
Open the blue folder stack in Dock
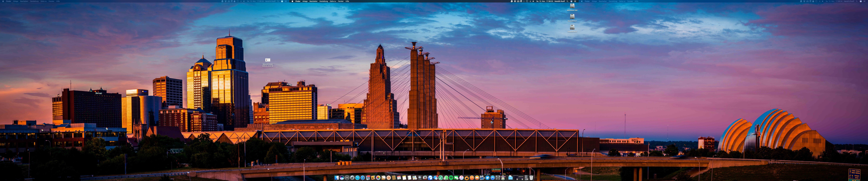511,178
